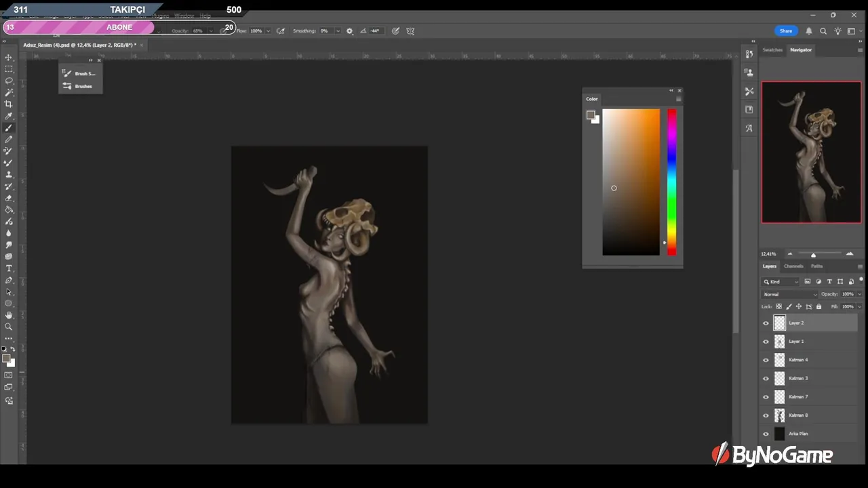The width and height of the screenshot is (868, 488).
Task: Open the Flow value dropdown arrow
Action: 268,30
